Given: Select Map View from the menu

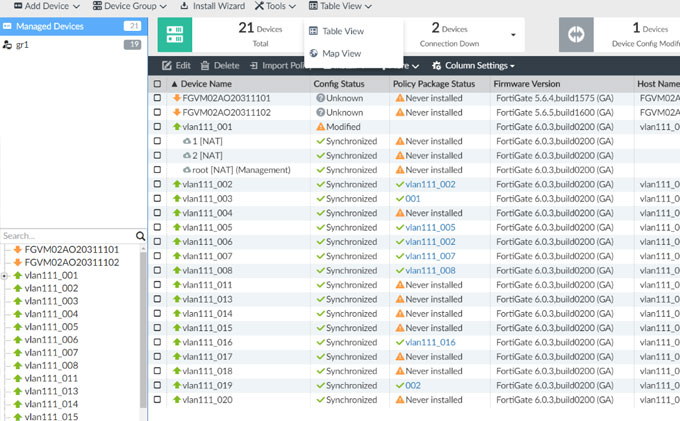Looking at the screenshot, I should pos(341,53).
